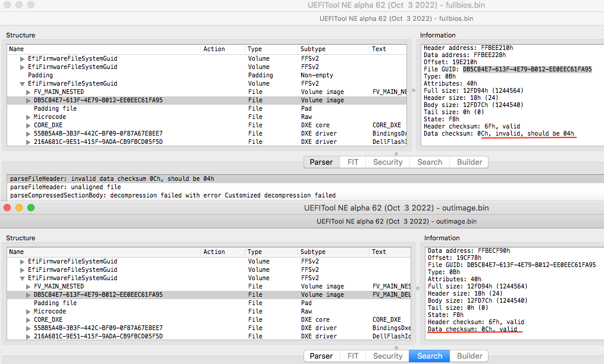
Task: Expand FV_MAIN_NESTED arrow in outimage.bin window
Action: pos(28,287)
